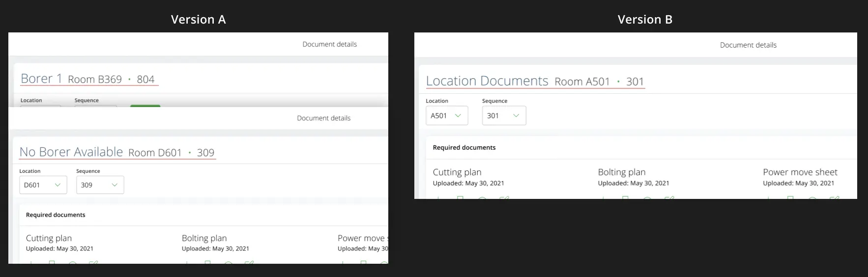Select Document details above No Borer Available
The image size is (868, 277).
tap(323, 118)
